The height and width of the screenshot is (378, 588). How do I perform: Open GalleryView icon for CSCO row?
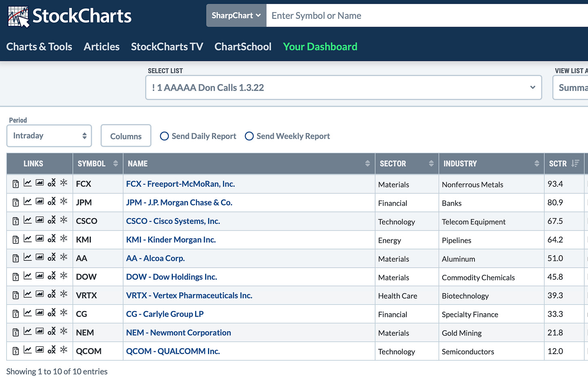point(40,220)
